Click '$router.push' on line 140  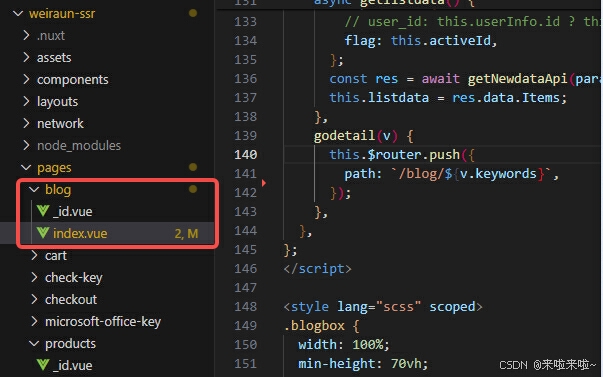(413, 155)
